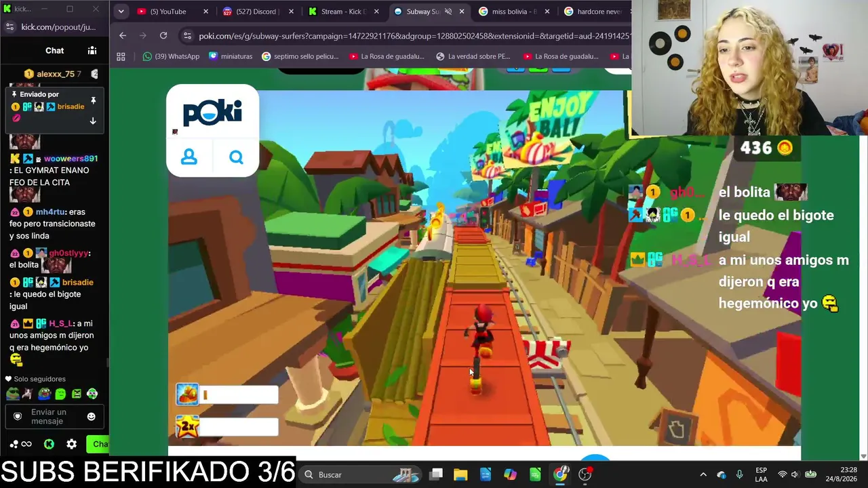Reload the Poki page
The image size is (868, 488).
pyautogui.click(x=163, y=35)
